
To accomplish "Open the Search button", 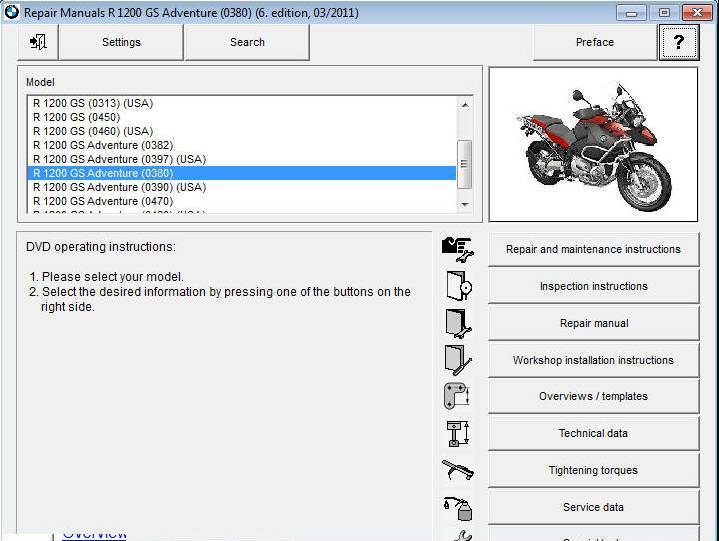I will 247,42.
